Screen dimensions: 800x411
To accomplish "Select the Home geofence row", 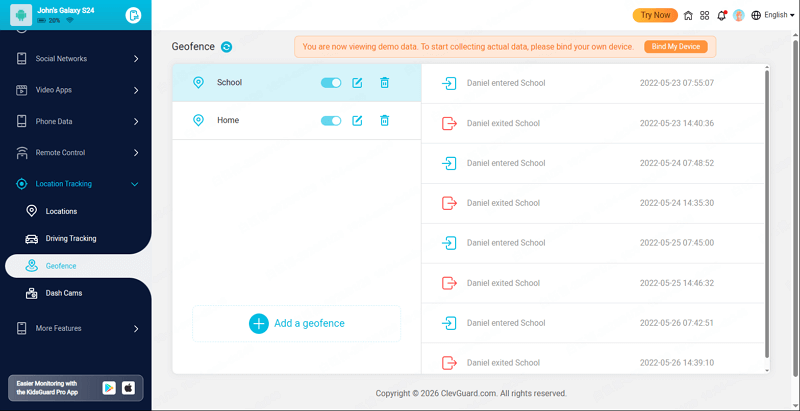I will pos(296,120).
